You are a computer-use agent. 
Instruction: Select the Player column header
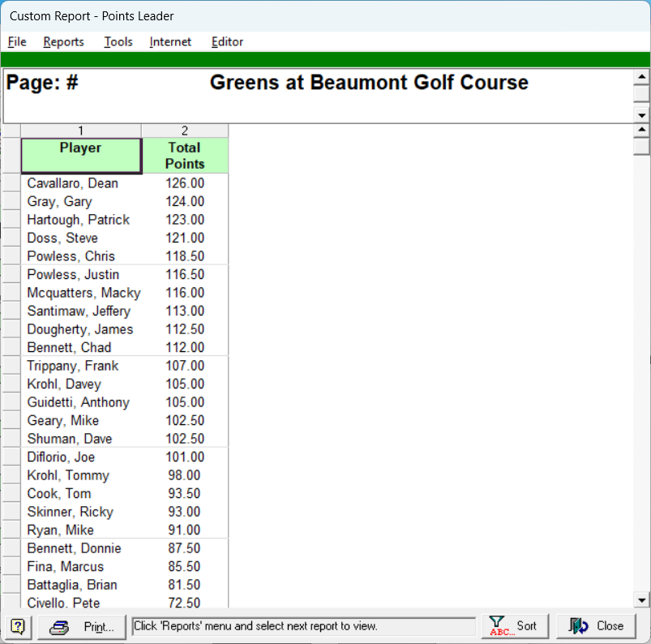(x=81, y=155)
